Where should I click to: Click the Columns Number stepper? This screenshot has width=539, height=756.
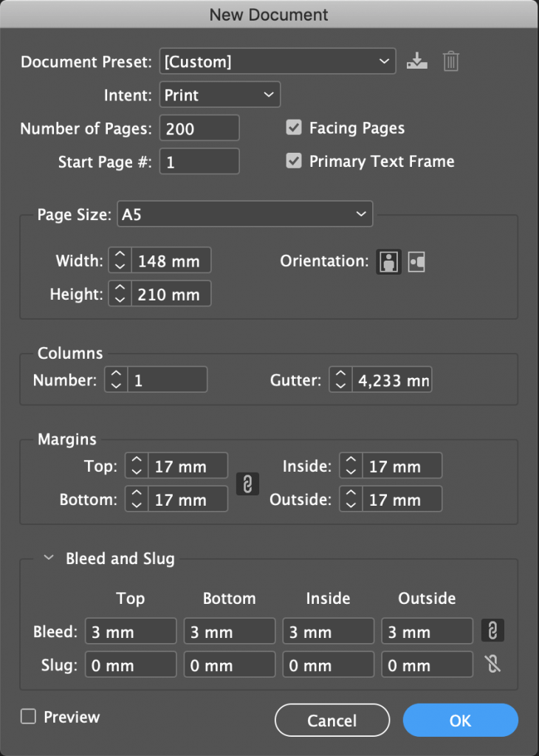click(x=116, y=380)
